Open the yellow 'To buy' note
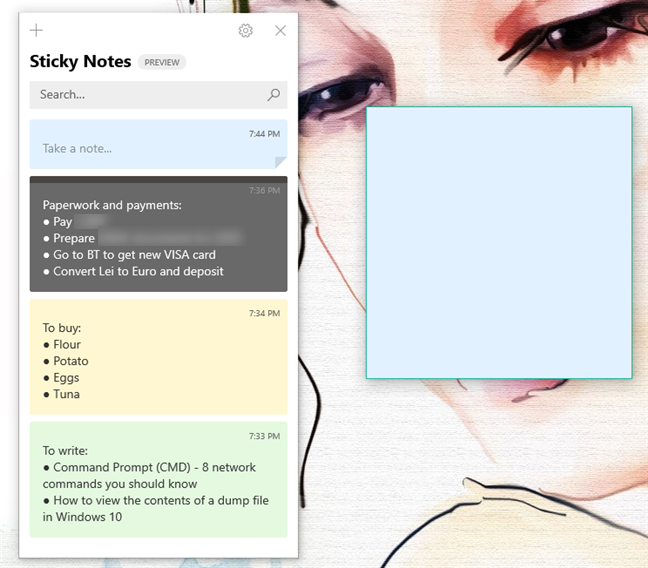Screen dimensions: 648x568 click(158, 357)
